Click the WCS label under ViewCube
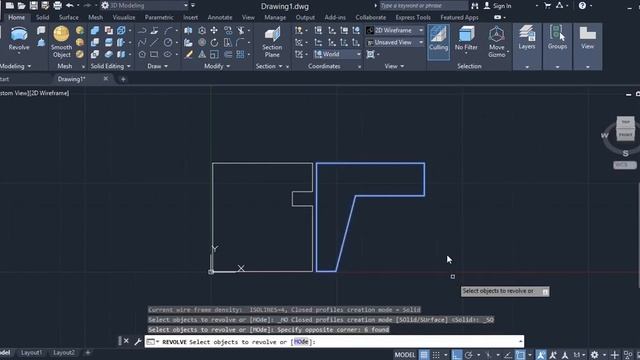 click(x=624, y=165)
